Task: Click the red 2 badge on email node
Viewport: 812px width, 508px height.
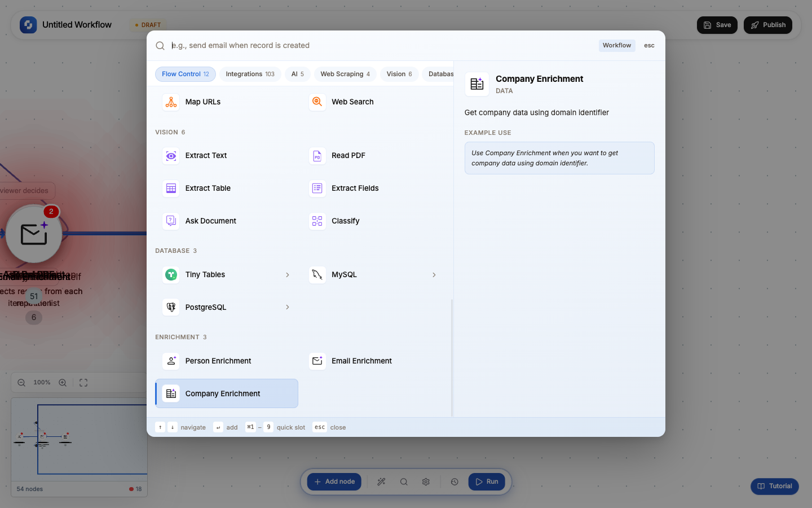Action: 51,212
